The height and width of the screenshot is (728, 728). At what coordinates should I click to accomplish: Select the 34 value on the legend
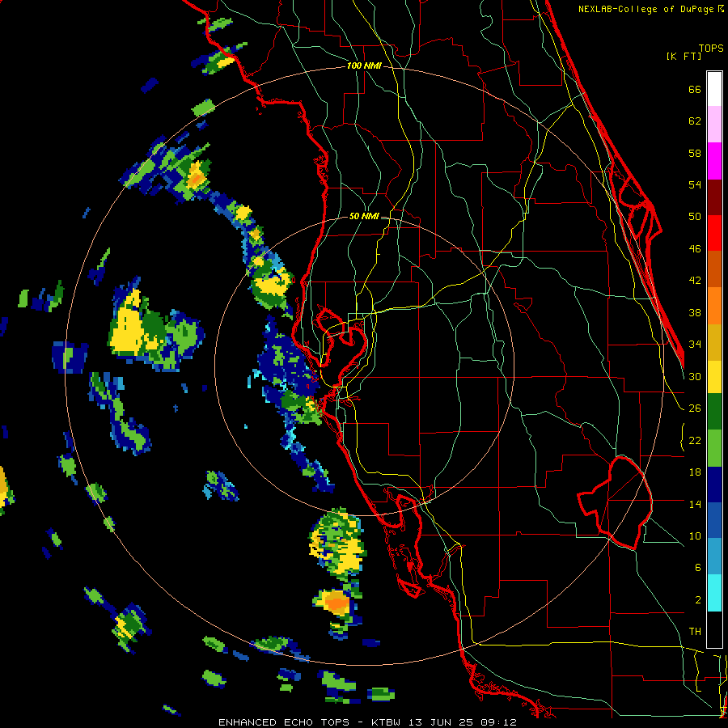point(695,345)
